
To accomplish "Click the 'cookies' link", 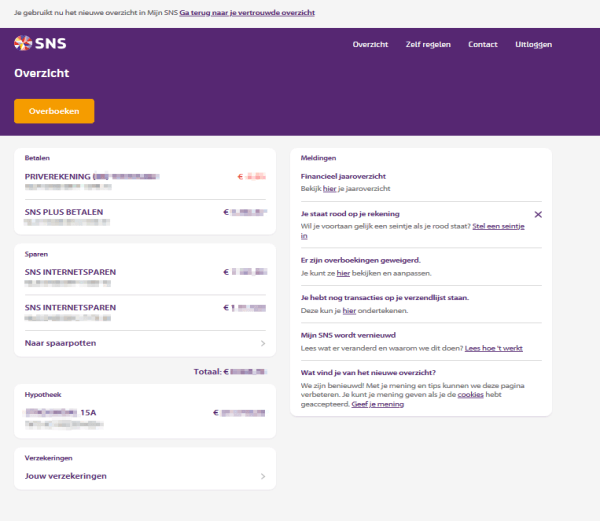I will [x=471, y=394].
